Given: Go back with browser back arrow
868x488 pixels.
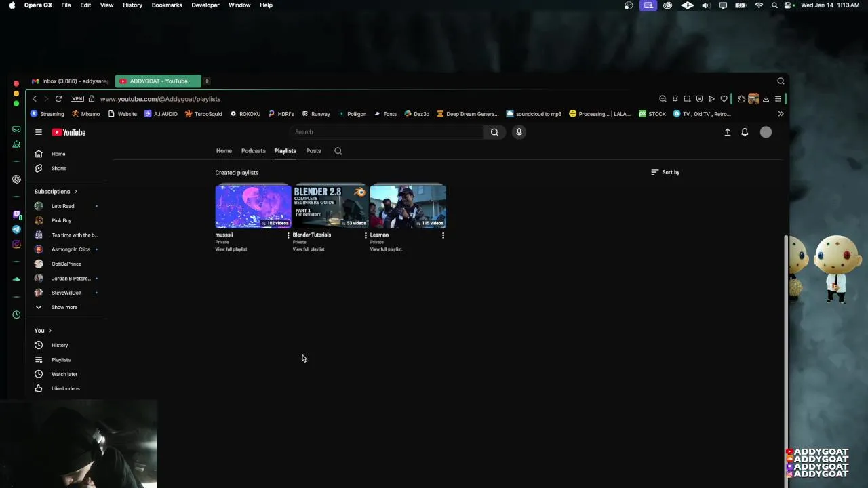Looking at the screenshot, I should click(34, 99).
